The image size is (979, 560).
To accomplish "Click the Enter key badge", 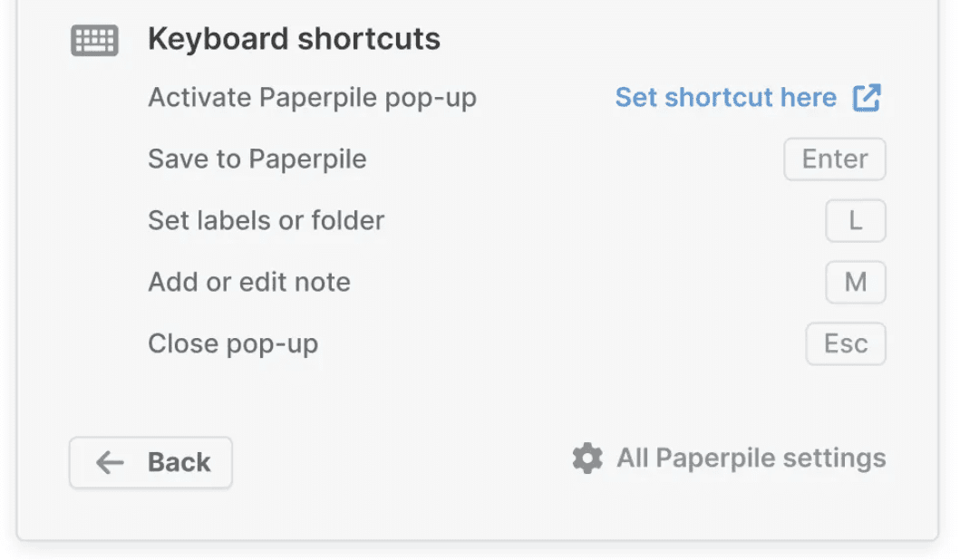I will pyautogui.click(x=834, y=159).
